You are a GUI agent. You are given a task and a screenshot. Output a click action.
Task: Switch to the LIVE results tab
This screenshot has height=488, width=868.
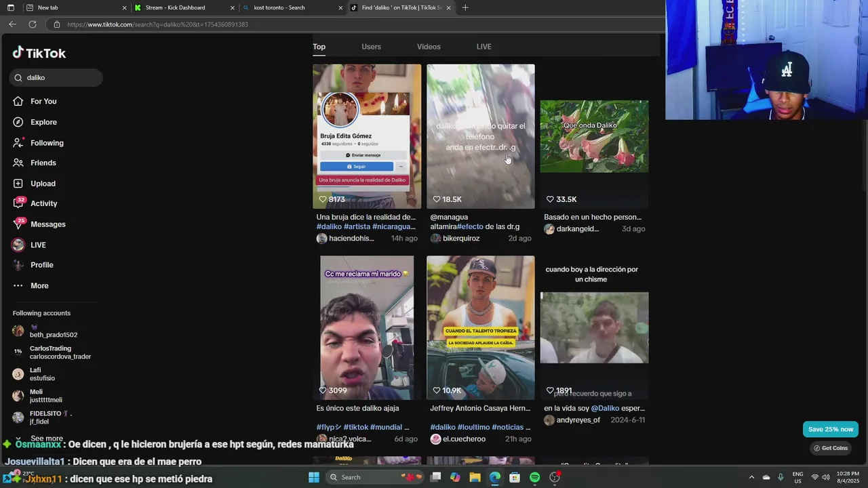484,47
